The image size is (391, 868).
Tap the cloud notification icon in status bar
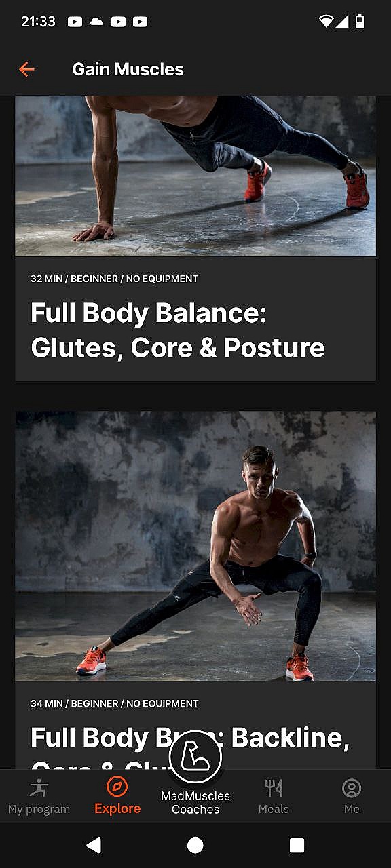96,22
